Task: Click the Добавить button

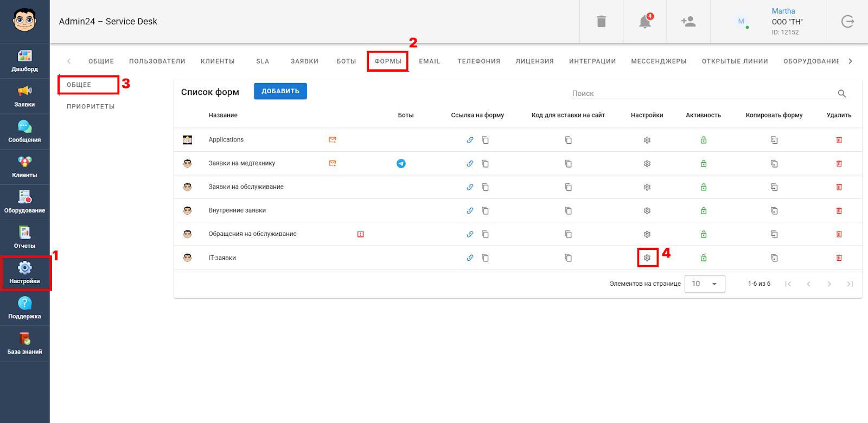Action: pyautogui.click(x=280, y=91)
